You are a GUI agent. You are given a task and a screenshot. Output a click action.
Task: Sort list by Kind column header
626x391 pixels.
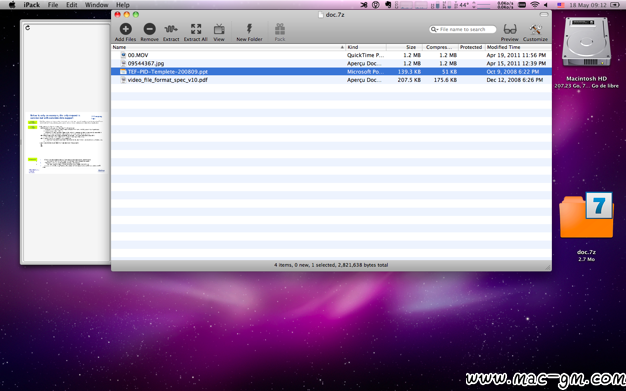point(366,47)
